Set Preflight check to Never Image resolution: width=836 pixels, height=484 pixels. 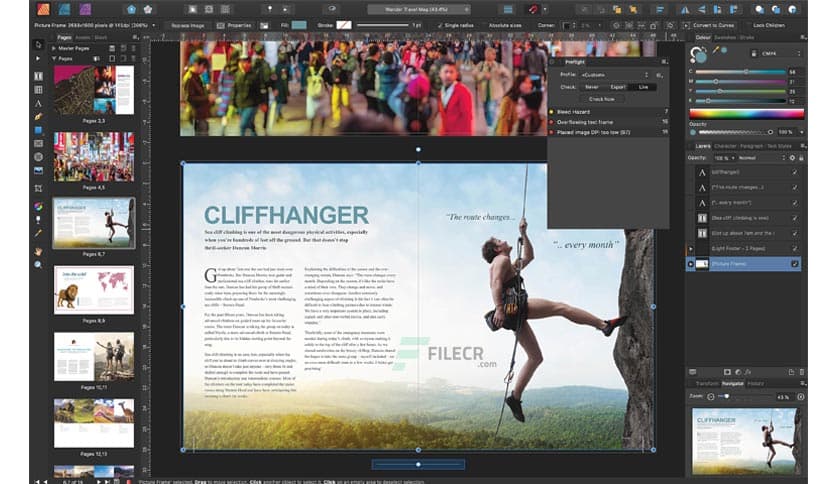591,87
